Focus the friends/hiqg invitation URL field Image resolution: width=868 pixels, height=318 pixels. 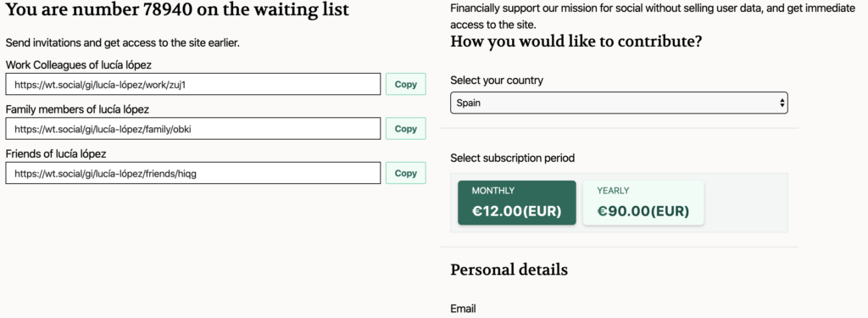193,173
